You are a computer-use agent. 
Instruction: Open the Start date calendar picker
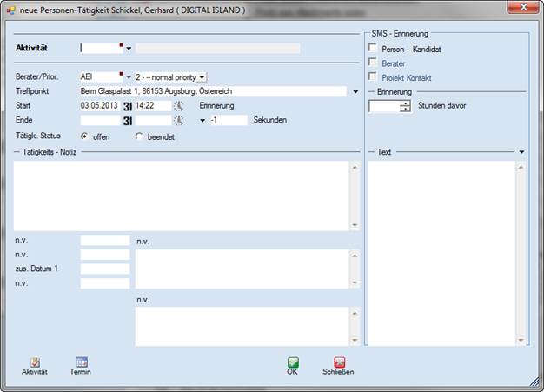(x=127, y=106)
